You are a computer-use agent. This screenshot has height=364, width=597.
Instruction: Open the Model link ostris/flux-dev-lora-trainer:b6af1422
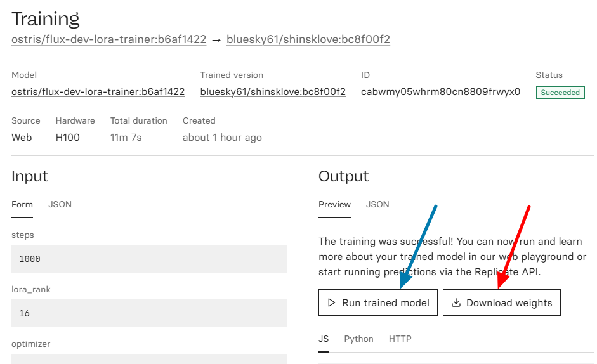point(98,92)
